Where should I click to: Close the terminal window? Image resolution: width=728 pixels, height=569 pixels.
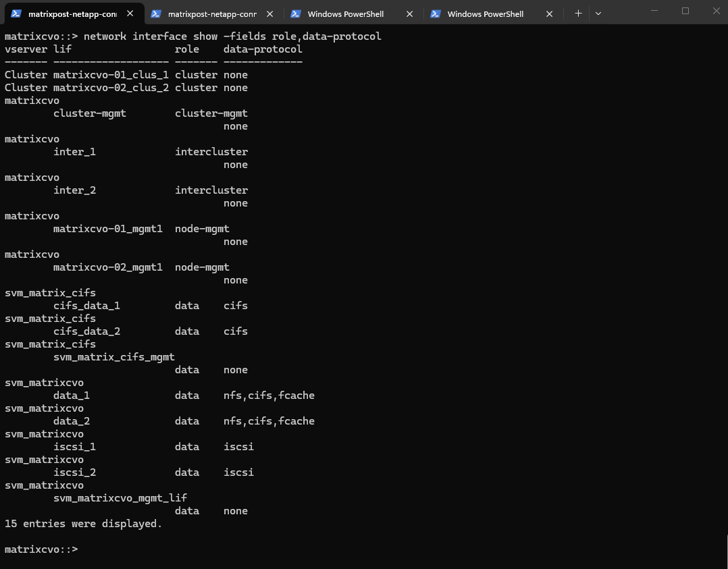tap(716, 11)
